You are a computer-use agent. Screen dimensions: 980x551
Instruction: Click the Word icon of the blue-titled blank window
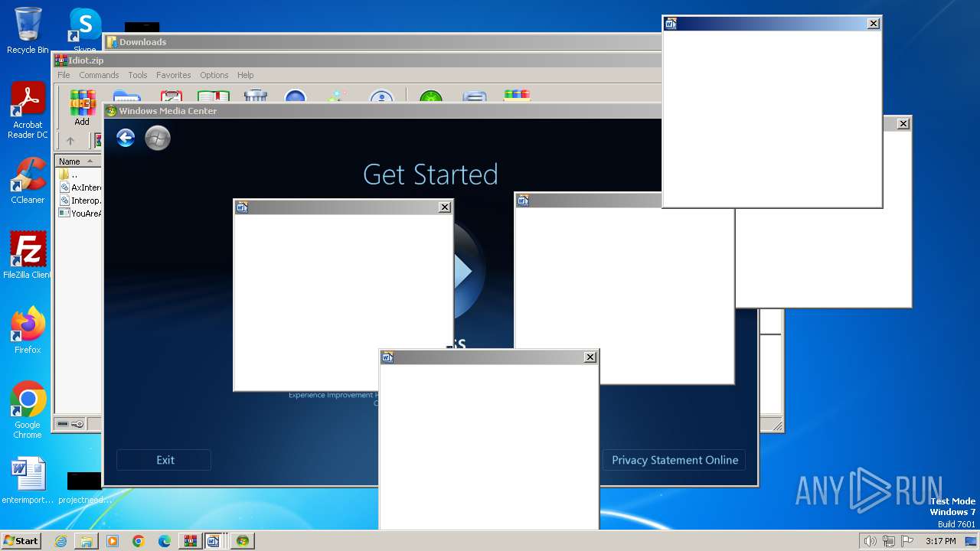coord(671,24)
